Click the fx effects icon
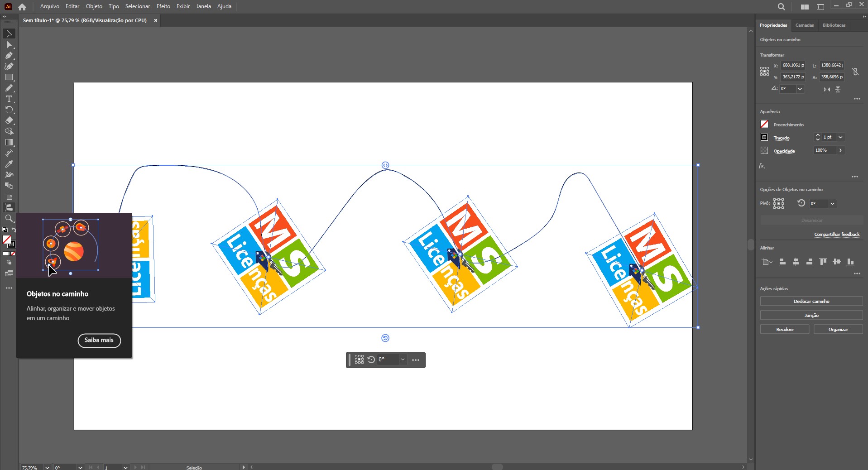 [x=762, y=166]
